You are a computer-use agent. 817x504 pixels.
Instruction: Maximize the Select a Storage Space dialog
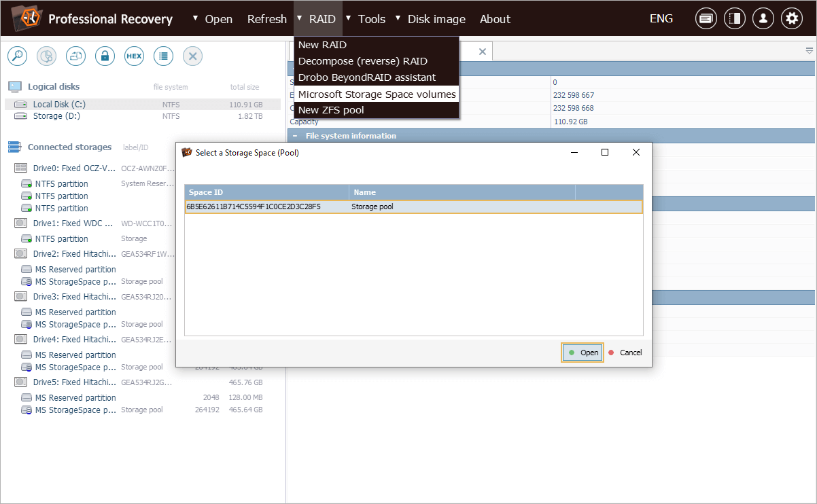coord(604,152)
